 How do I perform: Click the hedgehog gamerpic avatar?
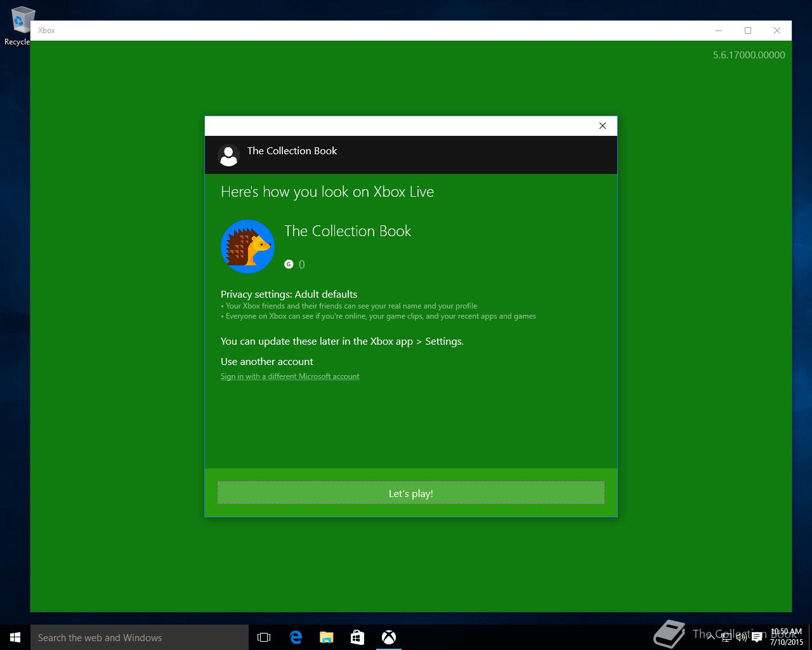tap(247, 247)
